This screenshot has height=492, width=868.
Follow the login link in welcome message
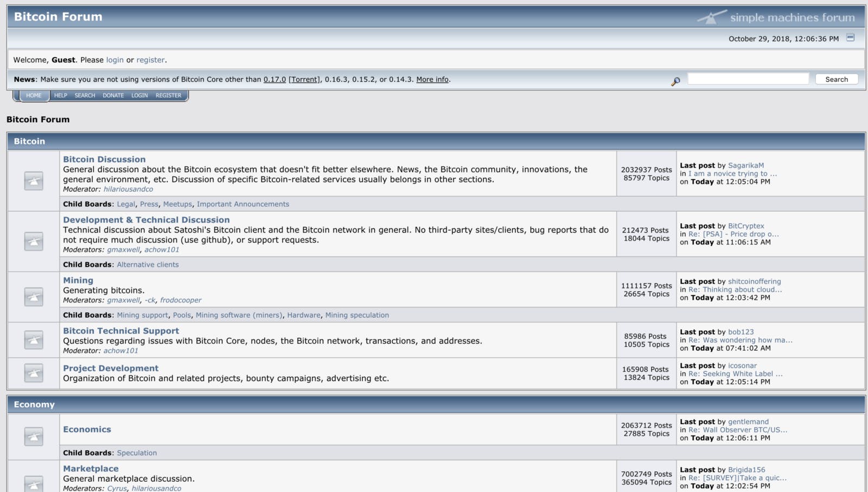coord(114,60)
